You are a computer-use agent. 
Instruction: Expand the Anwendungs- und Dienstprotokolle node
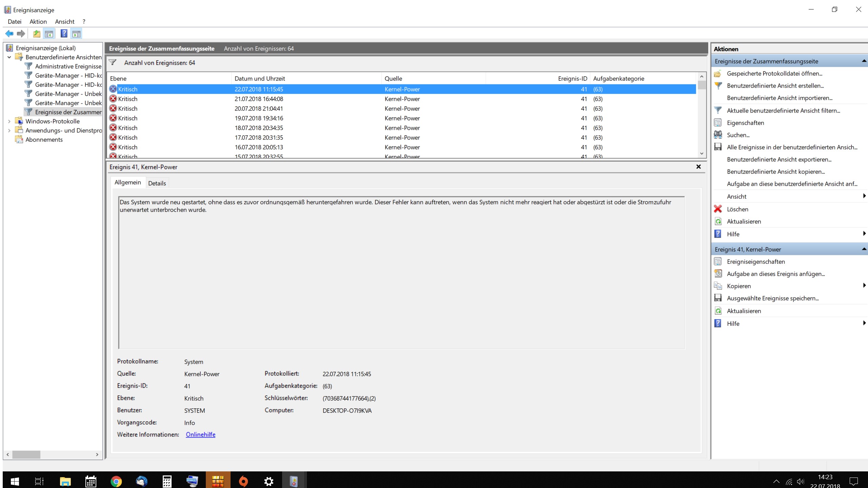point(9,130)
